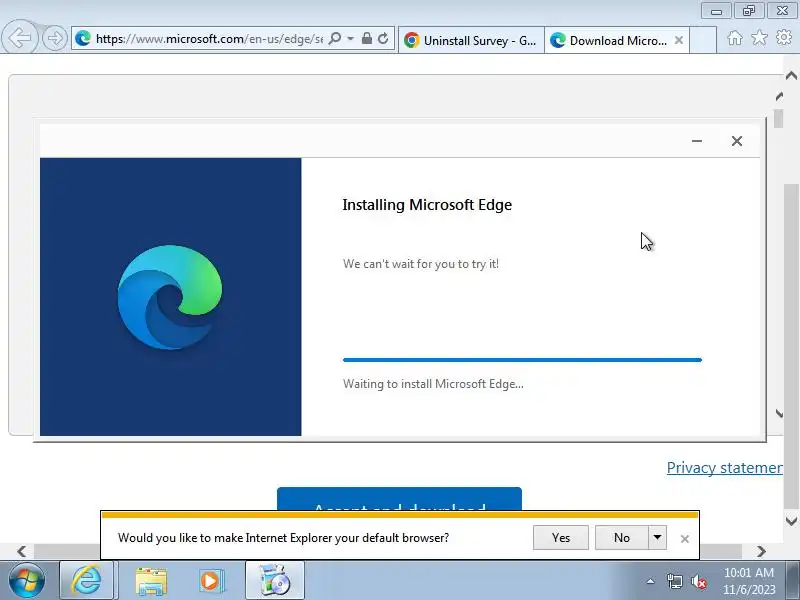Click the search magnifier in address bar

(335, 38)
